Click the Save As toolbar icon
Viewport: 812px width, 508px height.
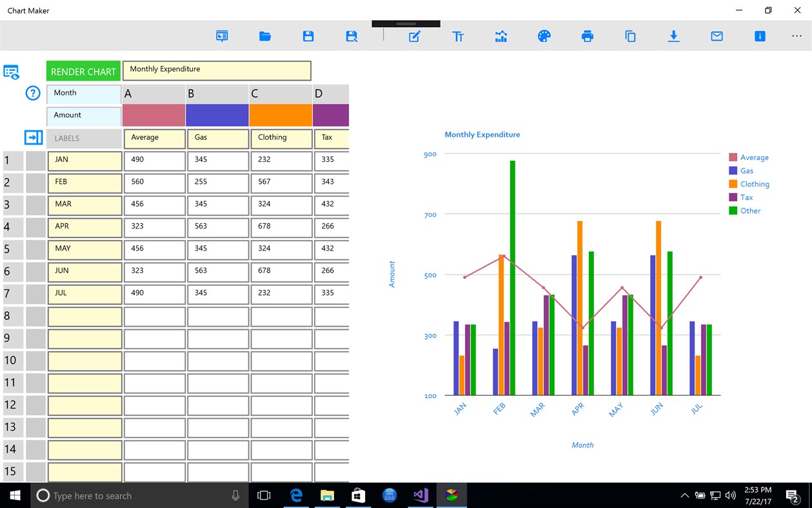click(352, 36)
